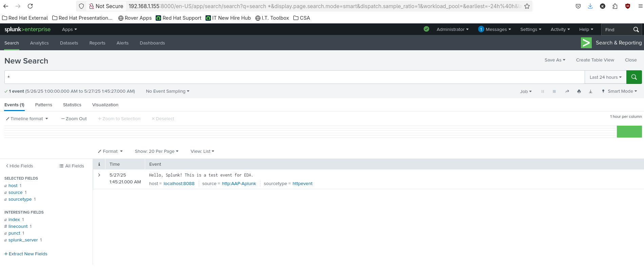Open the No Event Sampling dropdown
Image resolution: width=644 pixels, height=272 pixels.
(168, 91)
